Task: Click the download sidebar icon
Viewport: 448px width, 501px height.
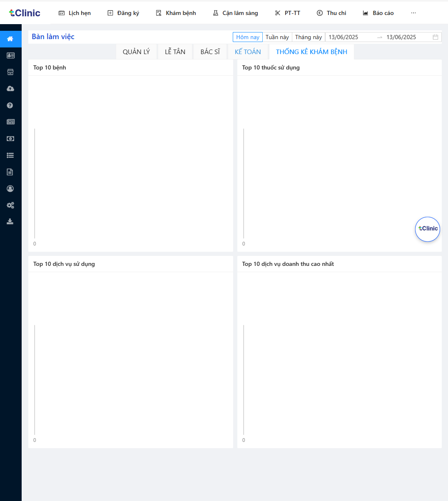Action: (x=10, y=222)
